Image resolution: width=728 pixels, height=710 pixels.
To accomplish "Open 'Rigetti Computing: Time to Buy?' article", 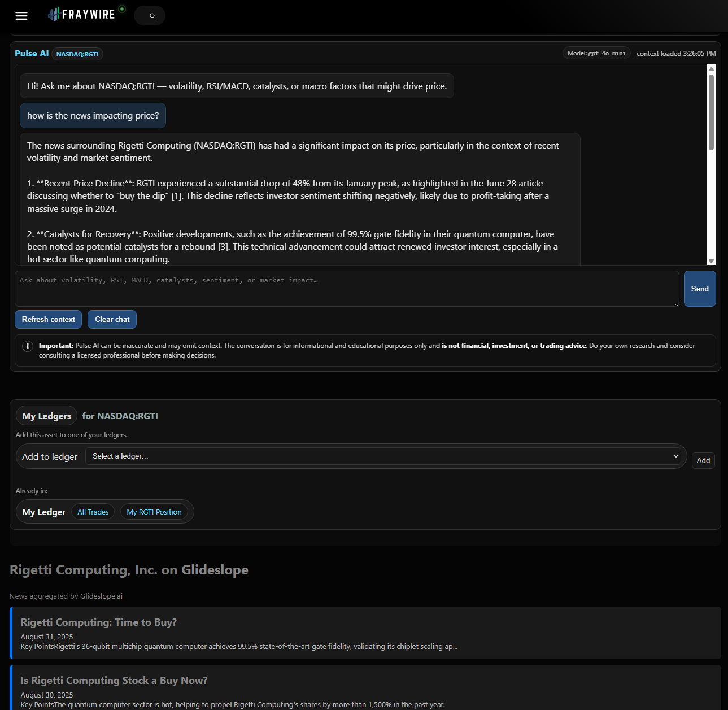I will (x=99, y=622).
